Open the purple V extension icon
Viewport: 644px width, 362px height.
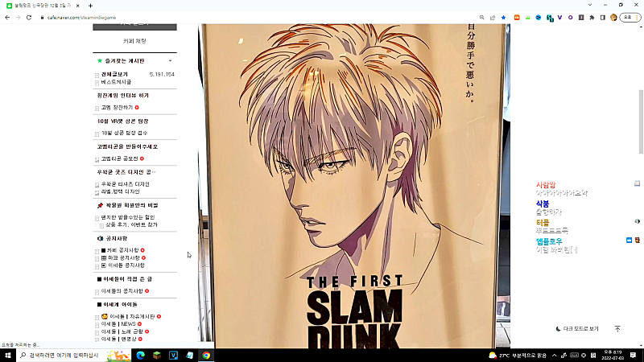pos(559,18)
